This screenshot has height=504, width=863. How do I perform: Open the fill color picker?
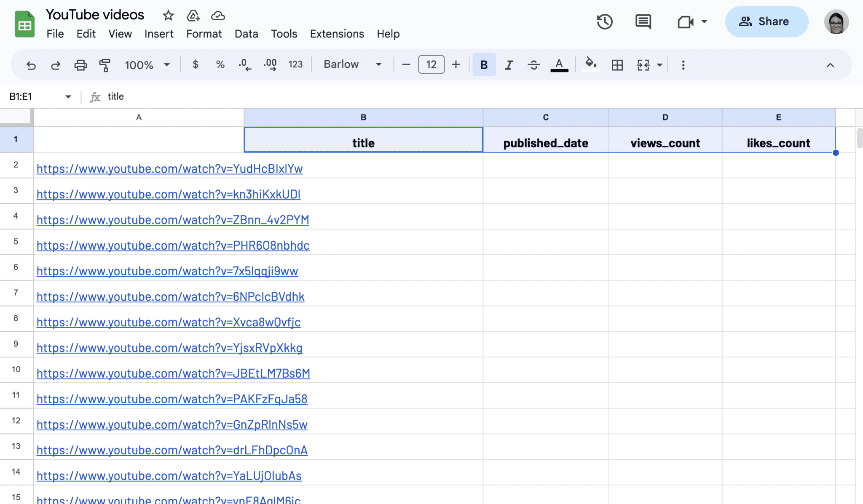coord(590,65)
